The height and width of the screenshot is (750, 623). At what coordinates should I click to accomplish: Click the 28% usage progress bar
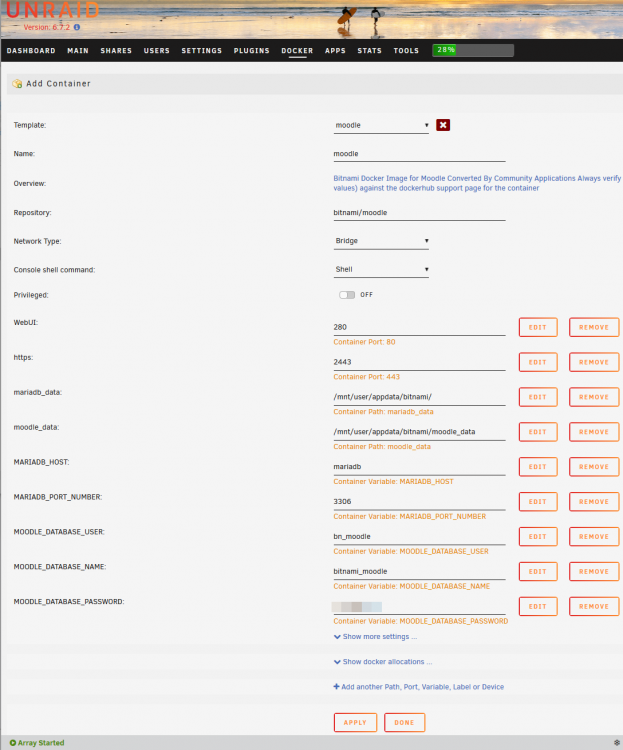click(473, 50)
